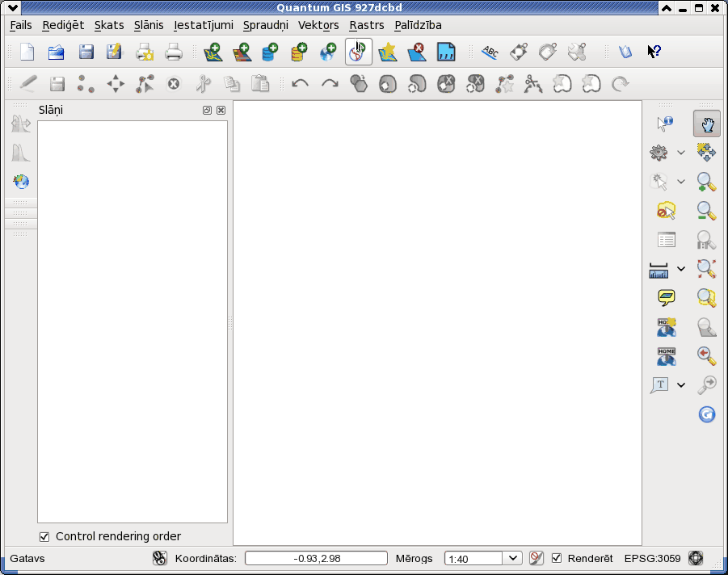Open the Skats menu
Image resolution: width=728 pixels, height=575 pixels.
[109, 25]
